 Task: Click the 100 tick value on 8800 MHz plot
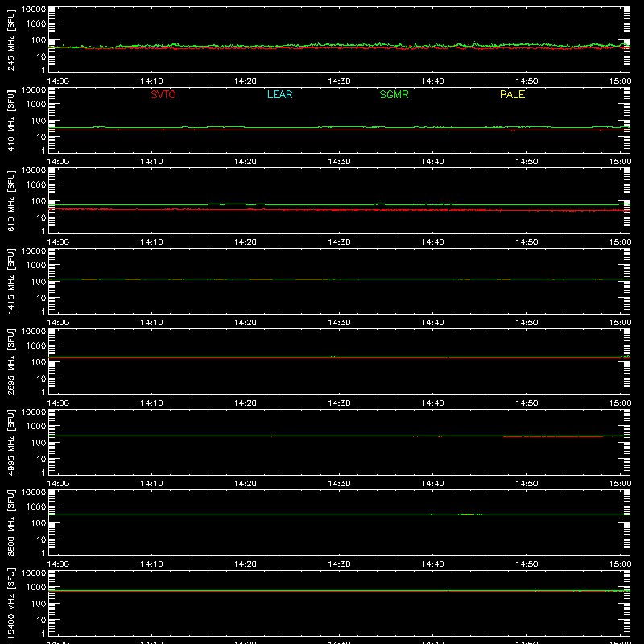click(39, 523)
